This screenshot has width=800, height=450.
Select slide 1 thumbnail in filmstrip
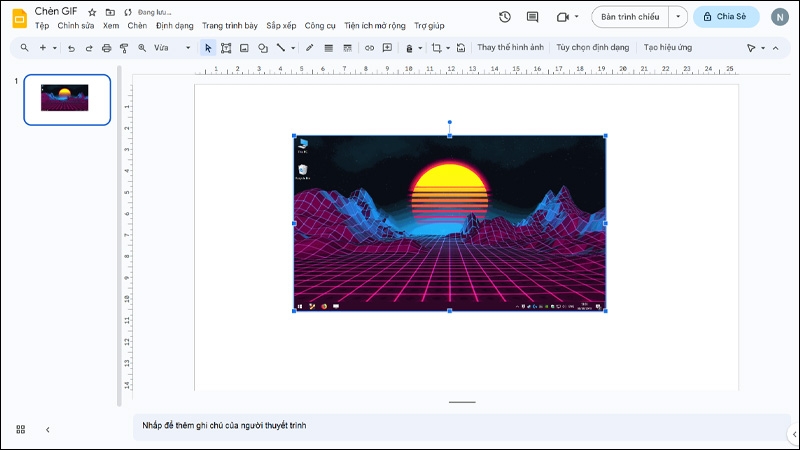[67, 99]
